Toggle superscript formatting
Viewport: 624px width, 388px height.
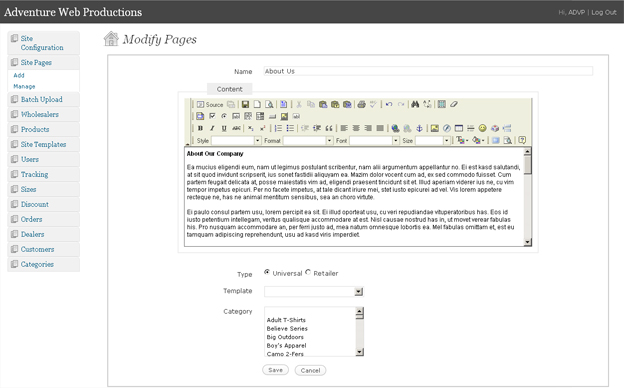click(262, 128)
